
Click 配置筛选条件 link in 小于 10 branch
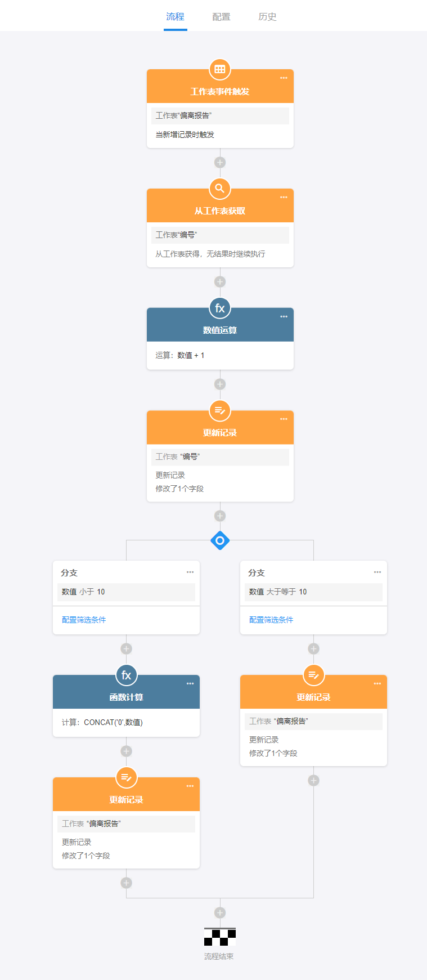[84, 620]
